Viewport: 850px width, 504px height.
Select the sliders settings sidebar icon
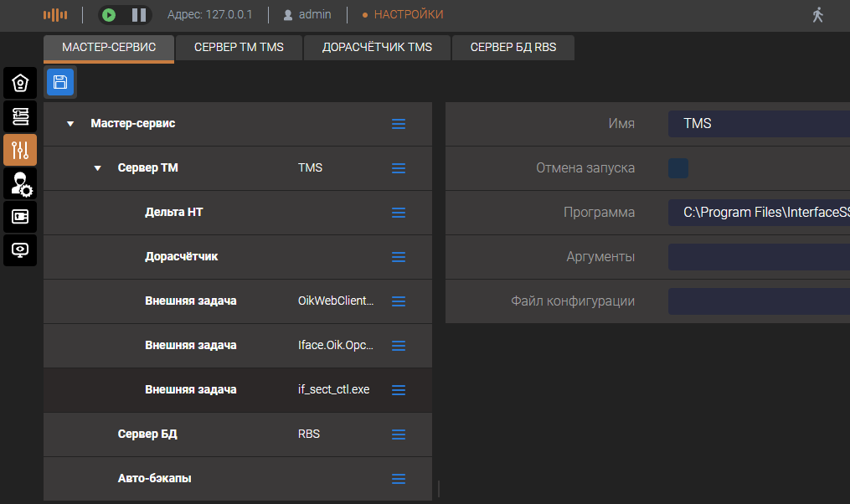pyautogui.click(x=20, y=150)
